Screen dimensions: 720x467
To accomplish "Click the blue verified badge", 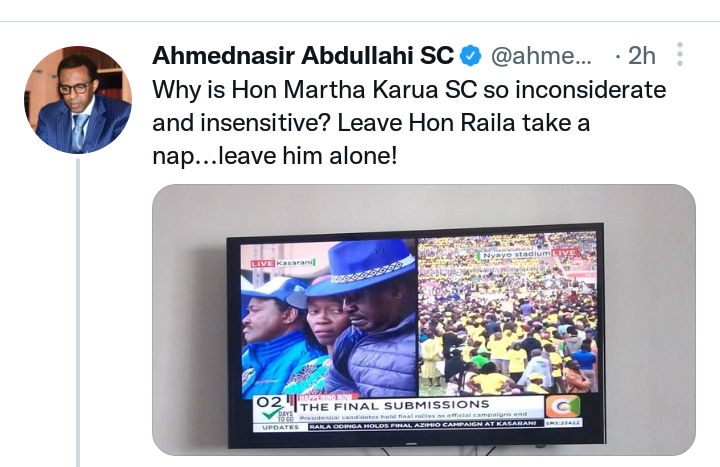I will point(471,56).
